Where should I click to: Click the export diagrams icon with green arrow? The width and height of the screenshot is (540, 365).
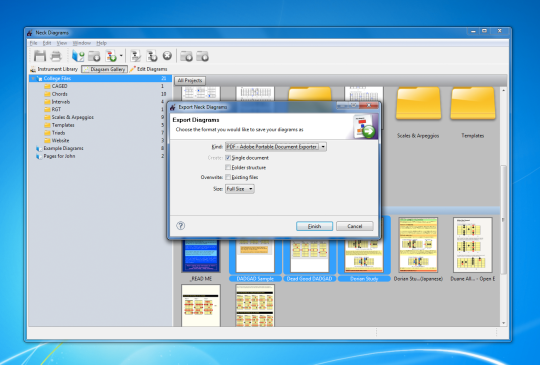coord(111,56)
